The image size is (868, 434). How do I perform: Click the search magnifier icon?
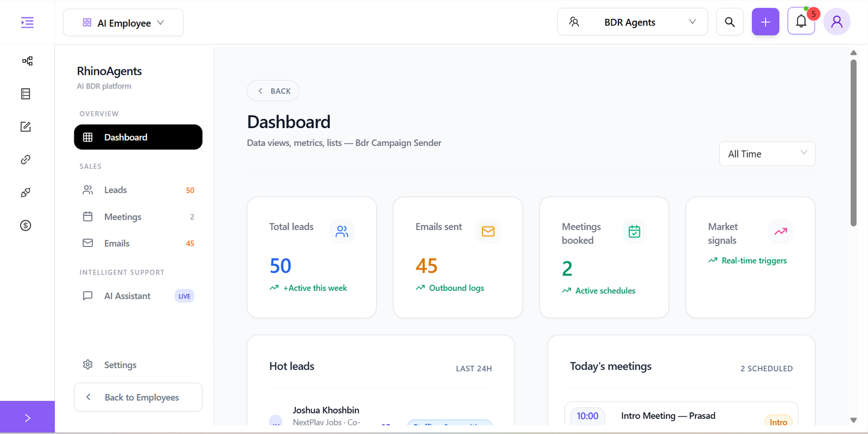tap(730, 22)
